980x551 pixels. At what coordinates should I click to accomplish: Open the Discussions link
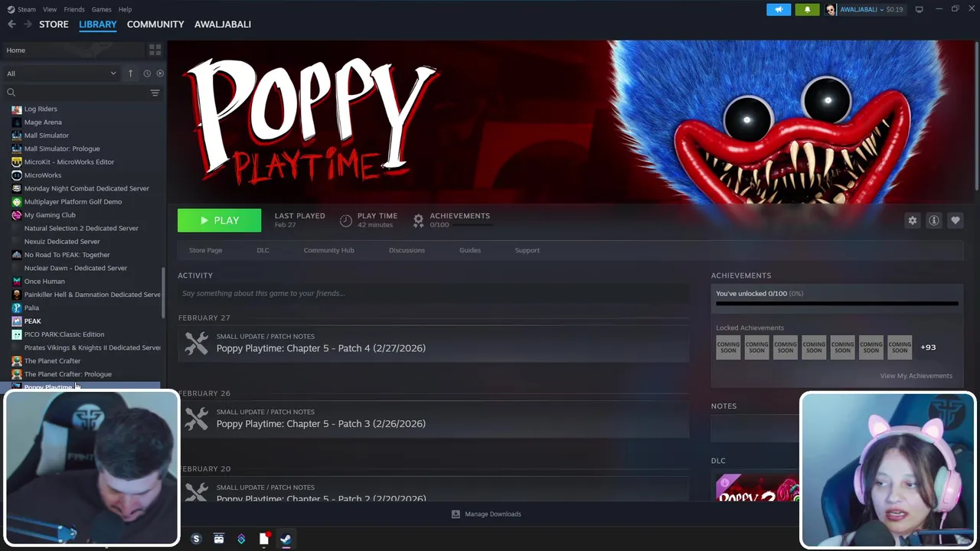click(x=407, y=250)
